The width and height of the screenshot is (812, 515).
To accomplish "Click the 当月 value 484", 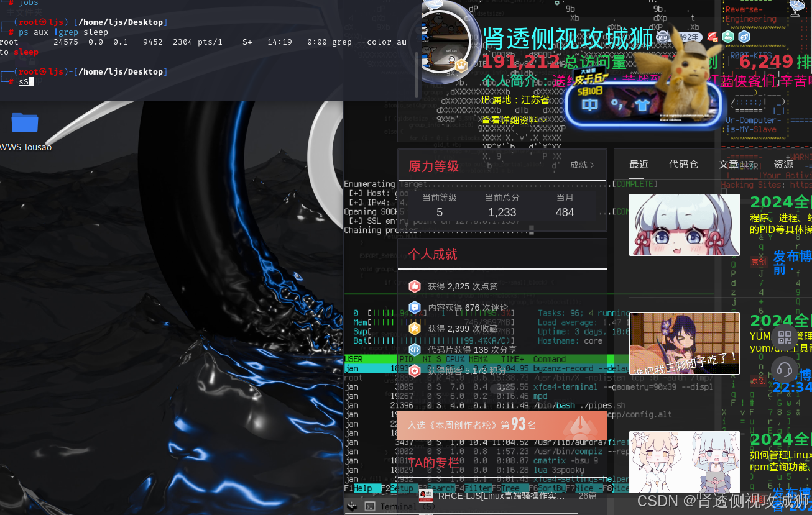I will [565, 212].
